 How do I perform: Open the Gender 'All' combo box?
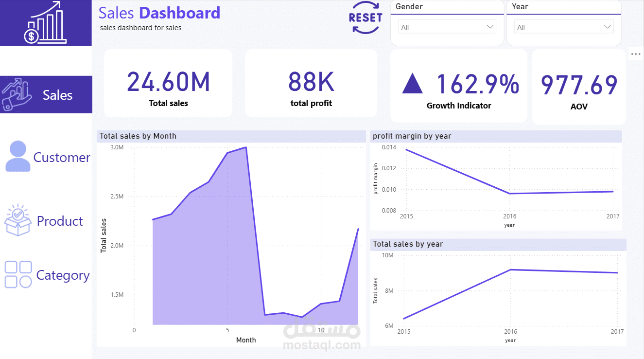click(x=447, y=27)
